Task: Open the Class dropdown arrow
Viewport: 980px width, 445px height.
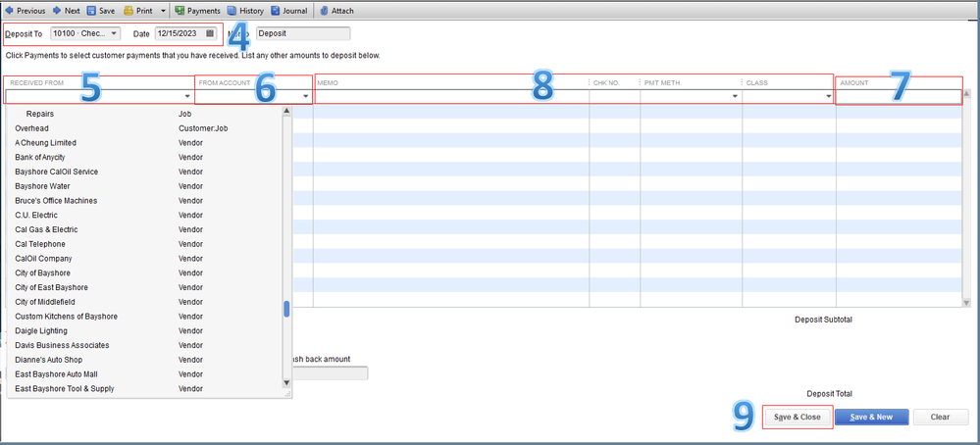Action: click(x=829, y=97)
